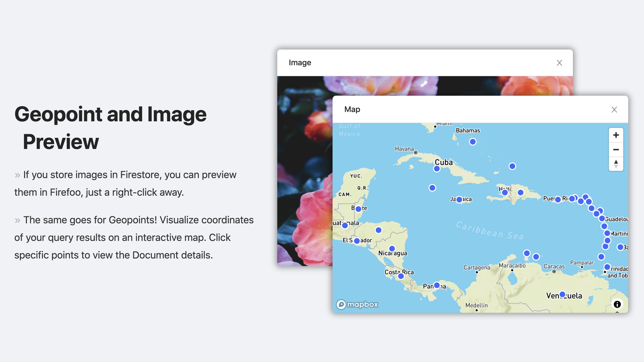Reset map bearing with compass button

coord(616,164)
